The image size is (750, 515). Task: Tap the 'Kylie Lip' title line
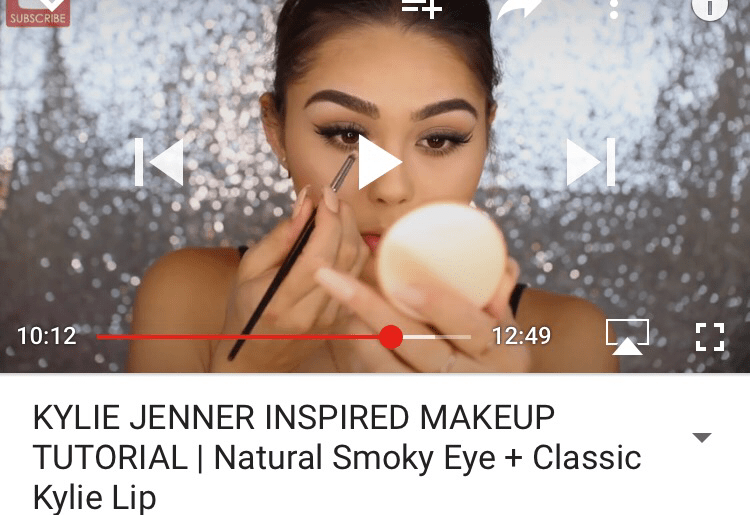[95, 497]
